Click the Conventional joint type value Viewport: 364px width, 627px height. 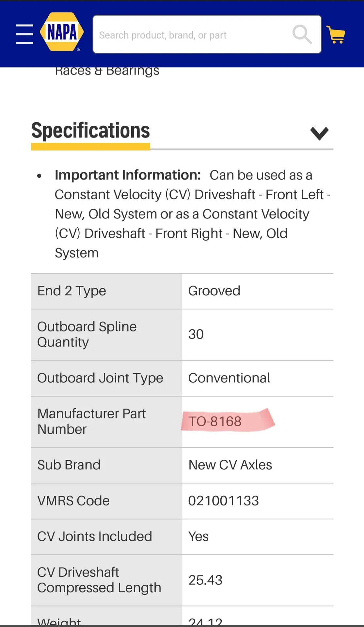point(229,378)
